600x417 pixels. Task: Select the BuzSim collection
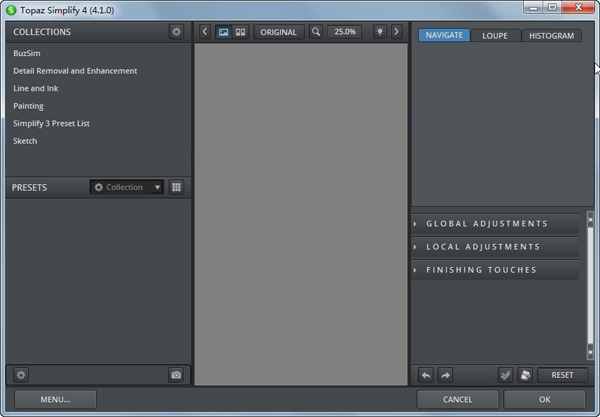[27, 53]
